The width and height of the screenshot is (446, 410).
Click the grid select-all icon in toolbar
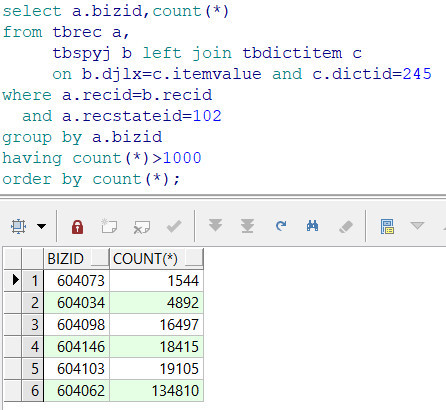point(18,227)
